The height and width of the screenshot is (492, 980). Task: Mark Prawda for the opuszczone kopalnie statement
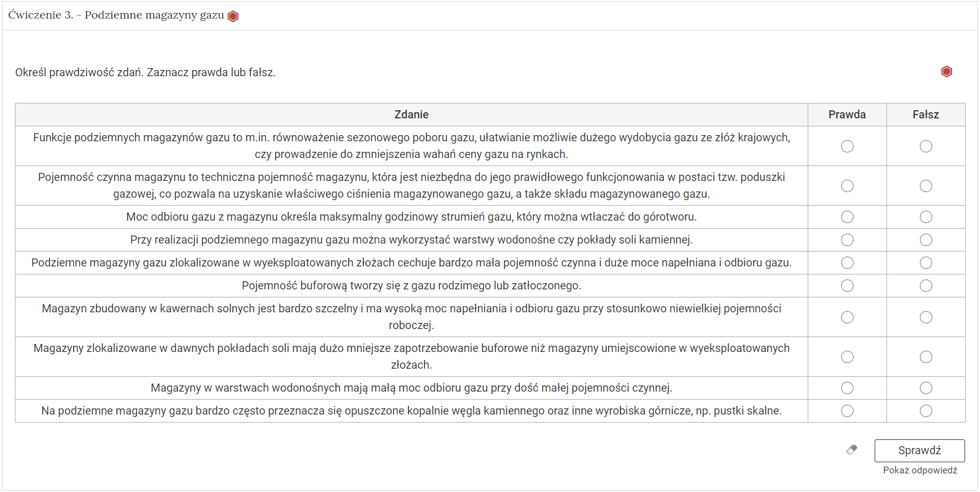coord(847,410)
